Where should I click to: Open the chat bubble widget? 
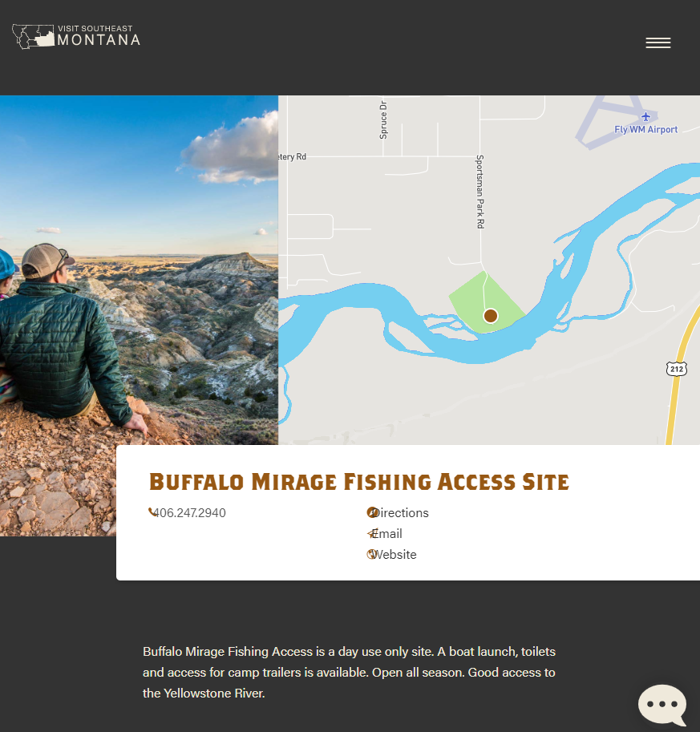point(662,705)
